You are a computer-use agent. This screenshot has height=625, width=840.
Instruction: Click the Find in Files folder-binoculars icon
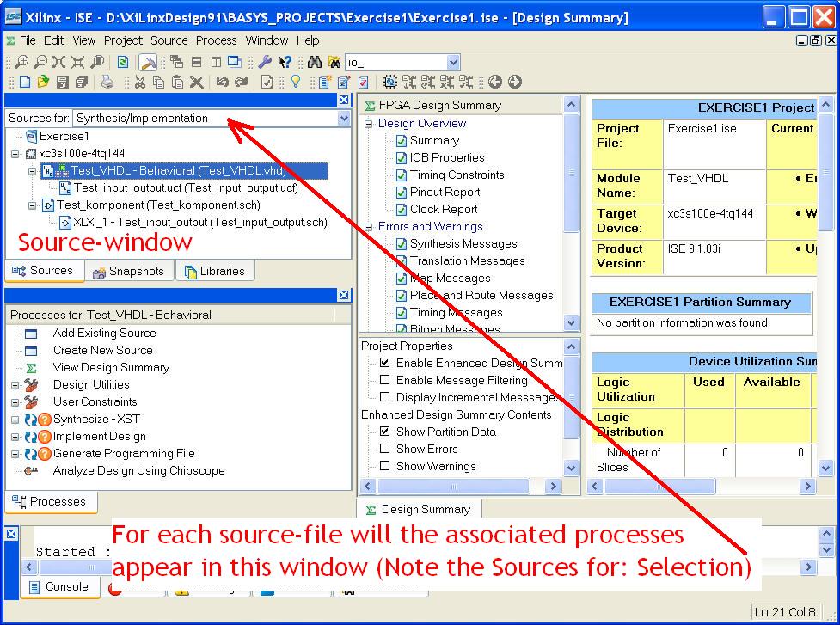click(334, 62)
